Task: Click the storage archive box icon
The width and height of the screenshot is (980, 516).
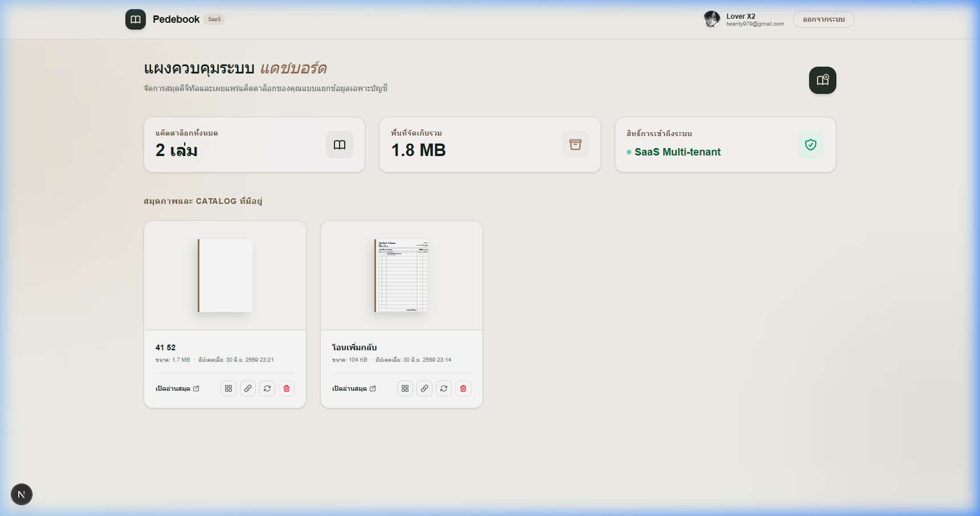Action: tap(575, 145)
